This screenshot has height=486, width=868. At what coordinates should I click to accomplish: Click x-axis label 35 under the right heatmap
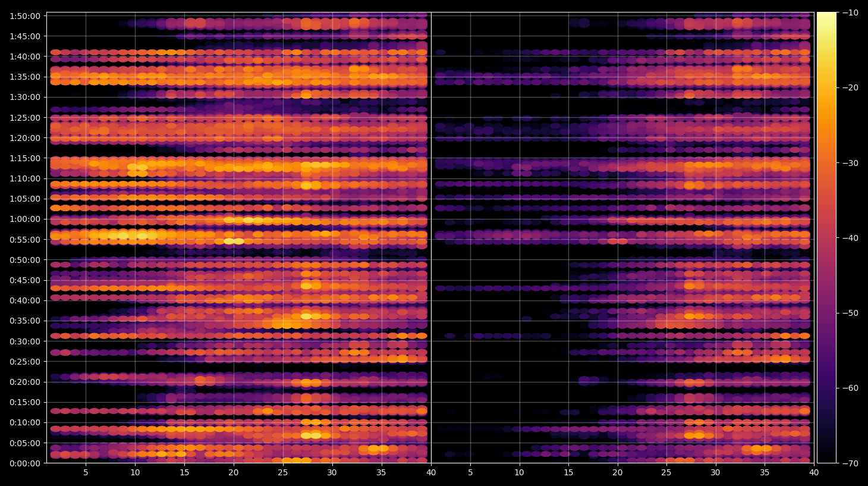[x=765, y=473]
